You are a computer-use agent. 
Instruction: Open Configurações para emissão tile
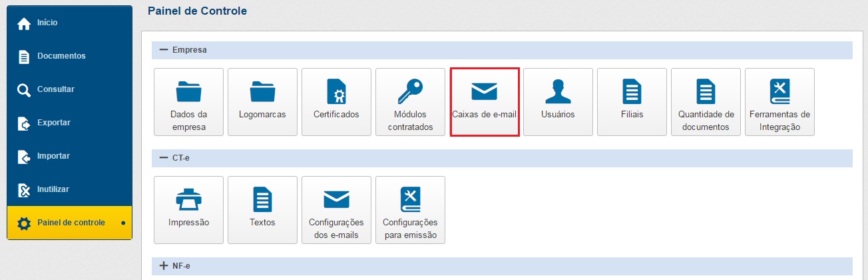(410, 210)
